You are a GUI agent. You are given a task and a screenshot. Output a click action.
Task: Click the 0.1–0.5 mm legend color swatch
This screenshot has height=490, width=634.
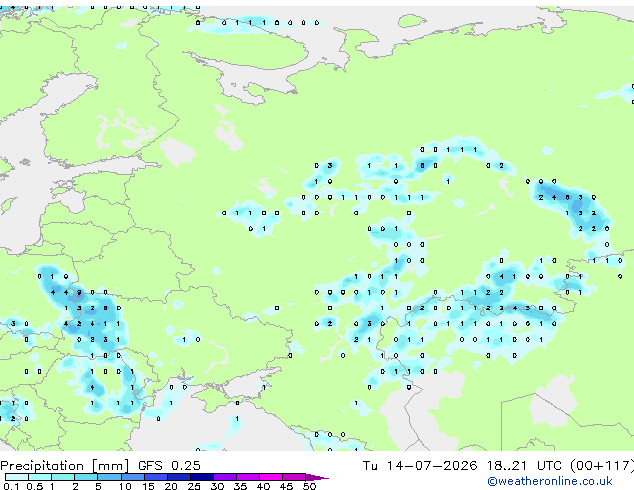(17, 477)
